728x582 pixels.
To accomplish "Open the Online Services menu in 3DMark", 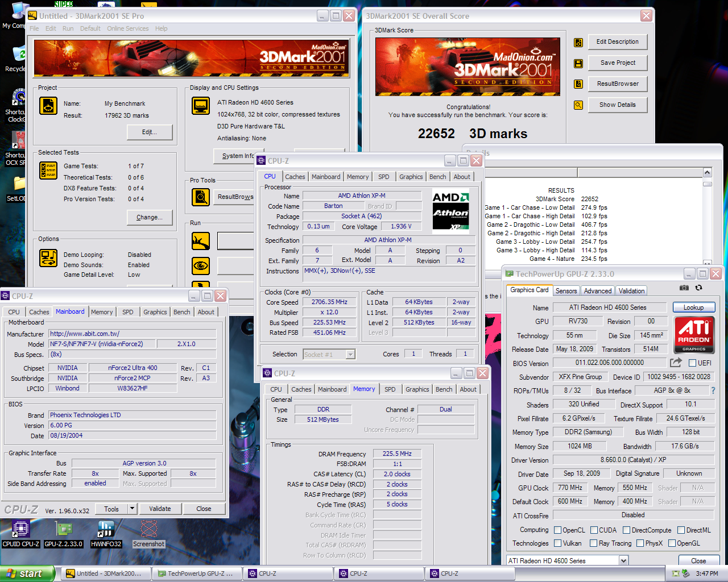I will tap(128, 28).
